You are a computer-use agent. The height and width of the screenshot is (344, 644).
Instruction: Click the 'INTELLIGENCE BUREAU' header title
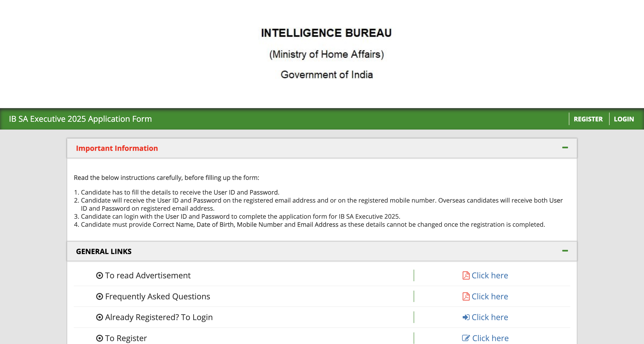[326, 33]
